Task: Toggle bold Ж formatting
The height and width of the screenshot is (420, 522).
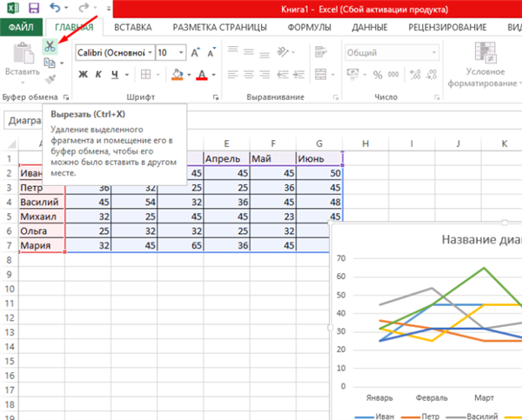Action: [83, 74]
